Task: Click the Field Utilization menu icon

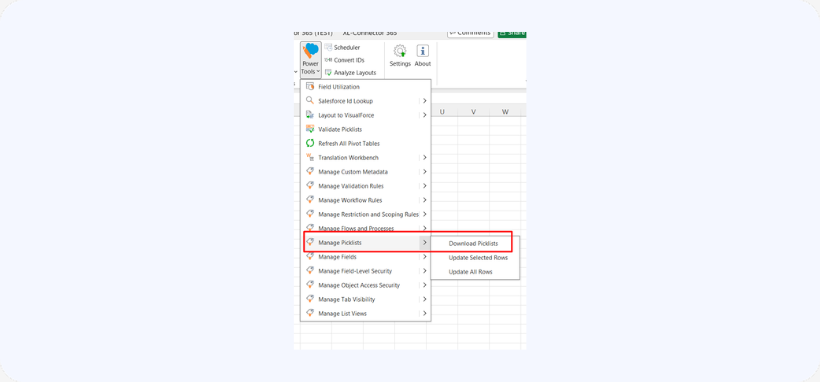Action: (x=310, y=87)
